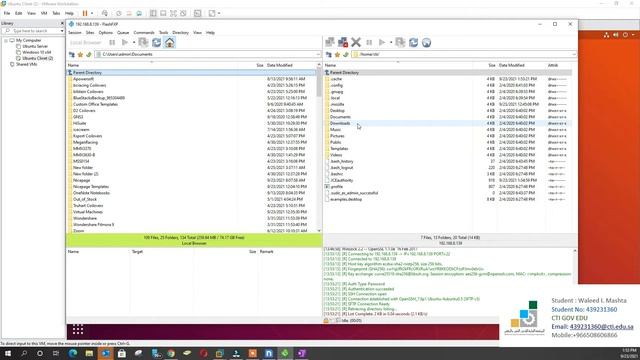Screen dimensions: 640x360
Task: Click the remote pane globe icon
Action: [427, 42]
